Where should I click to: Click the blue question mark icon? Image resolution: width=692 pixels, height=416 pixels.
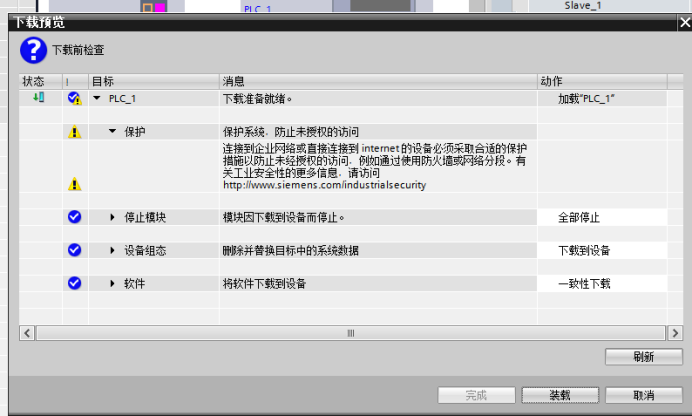pyautogui.click(x=33, y=50)
